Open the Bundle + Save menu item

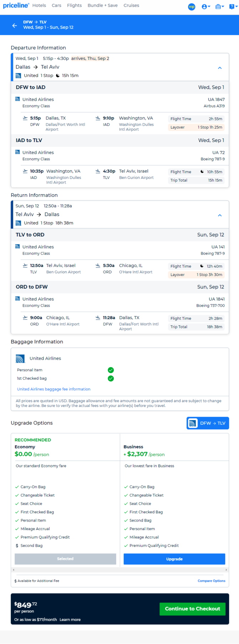[x=103, y=5]
